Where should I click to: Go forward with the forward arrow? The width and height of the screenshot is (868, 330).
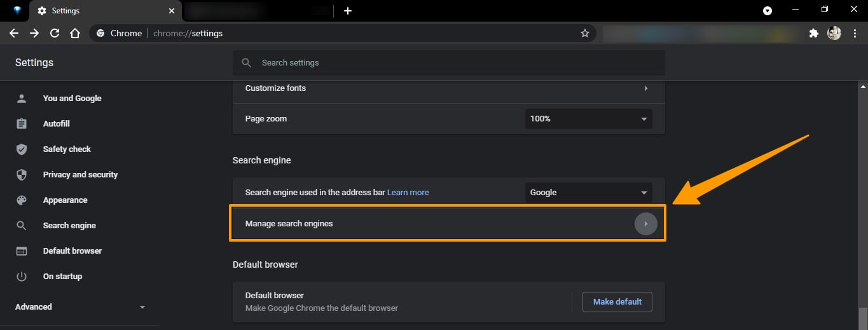pyautogui.click(x=34, y=33)
